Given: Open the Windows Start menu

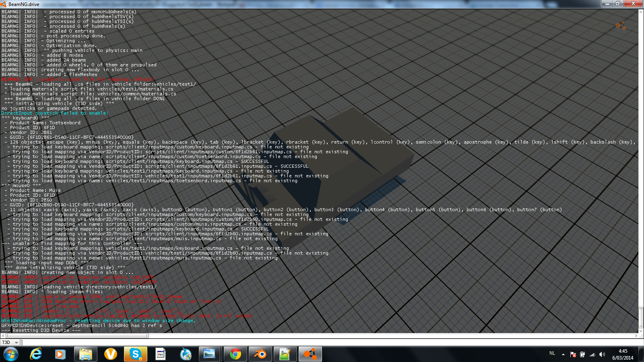Looking at the screenshot, I should pyautogui.click(x=11, y=354).
